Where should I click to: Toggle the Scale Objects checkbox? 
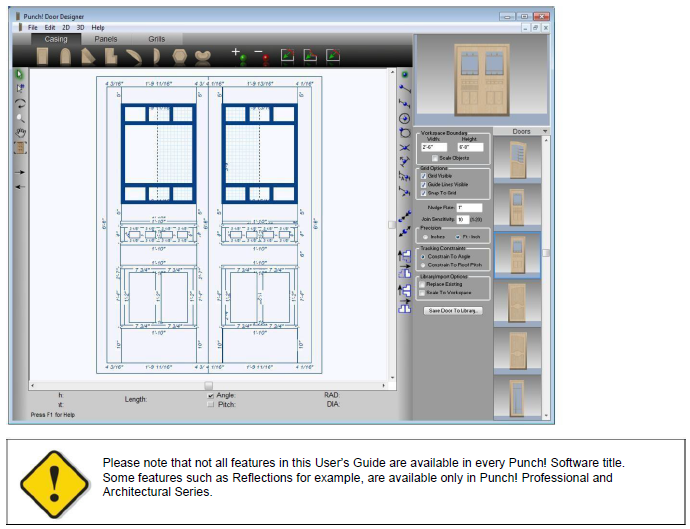(435, 158)
